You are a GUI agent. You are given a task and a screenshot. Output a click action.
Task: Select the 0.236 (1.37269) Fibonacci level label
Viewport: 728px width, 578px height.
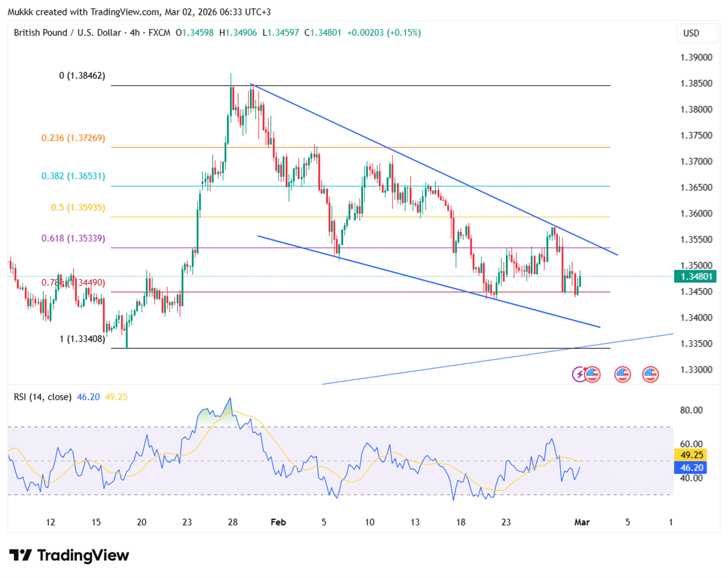(73, 138)
